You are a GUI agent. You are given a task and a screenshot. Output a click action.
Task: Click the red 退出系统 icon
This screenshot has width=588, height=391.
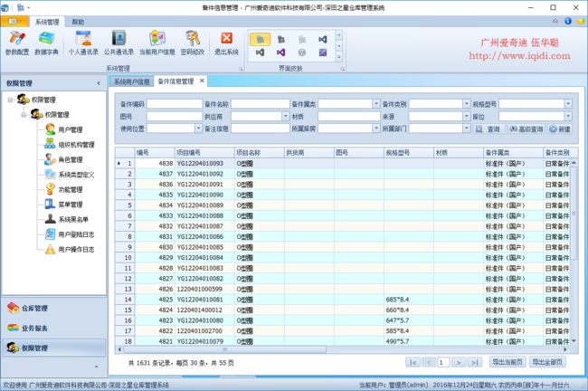[x=227, y=43]
